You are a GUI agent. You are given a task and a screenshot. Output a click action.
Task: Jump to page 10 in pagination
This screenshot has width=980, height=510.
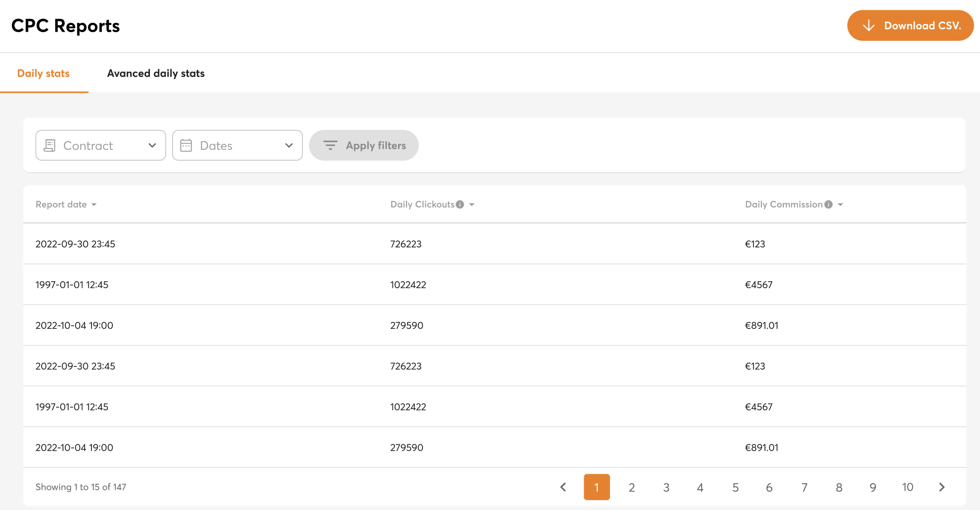click(x=907, y=487)
